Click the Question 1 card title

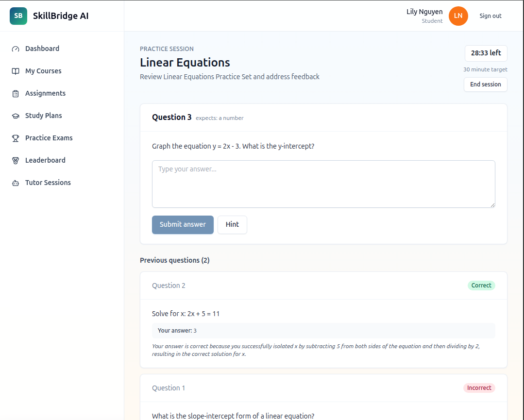pyautogui.click(x=169, y=388)
